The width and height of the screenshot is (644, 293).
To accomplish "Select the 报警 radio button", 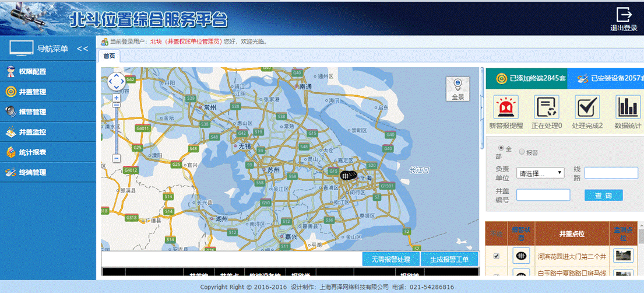I will 522,152.
